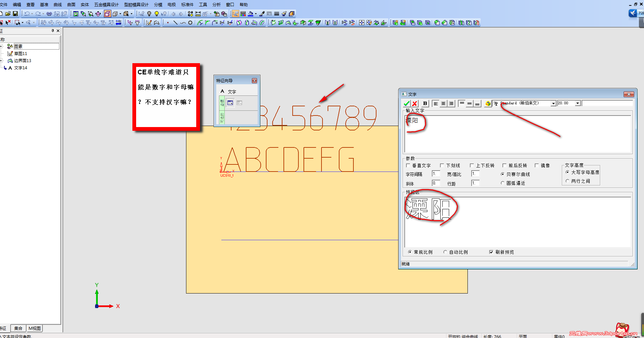Open the 曲线 menu
Image resolution: width=644 pixels, height=338 pixels.
tap(58, 5)
